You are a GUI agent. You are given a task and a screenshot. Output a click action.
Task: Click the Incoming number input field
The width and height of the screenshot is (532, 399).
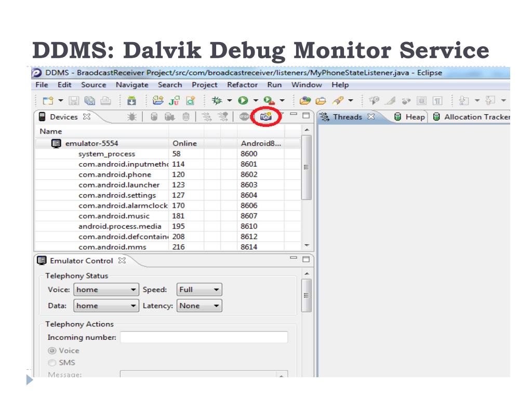(x=204, y=337)
